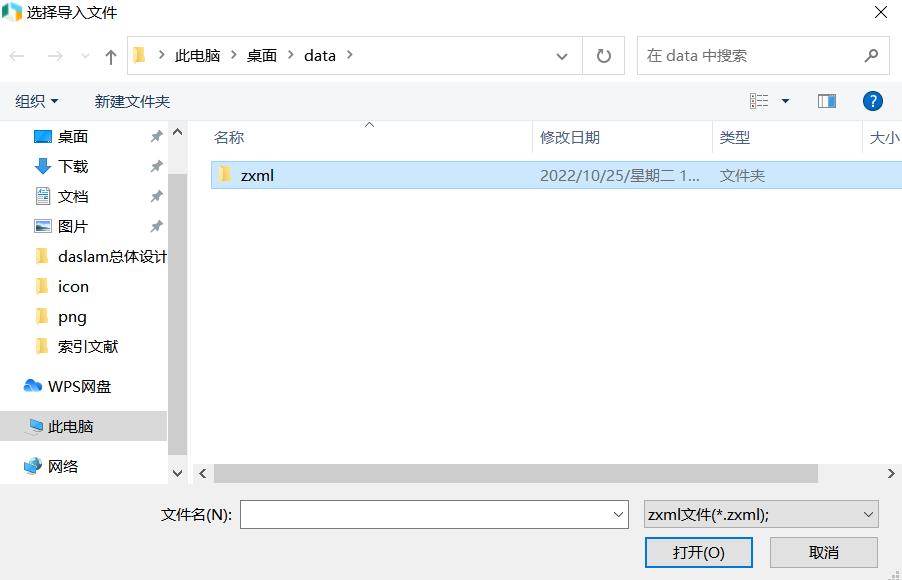This screenshot has width=902, height=580.
Task: Click the 打开(O) button
Action: pos(699,552)
